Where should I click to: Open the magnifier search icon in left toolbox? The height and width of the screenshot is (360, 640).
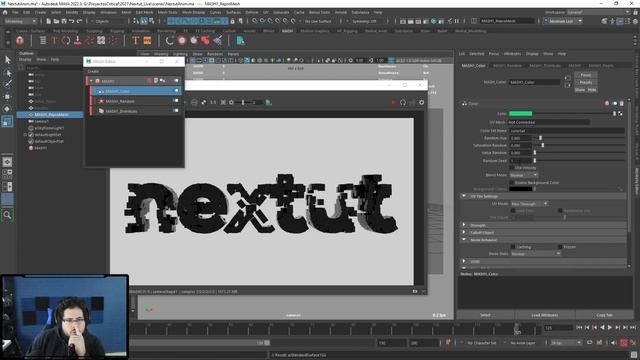tap(7, 215)
